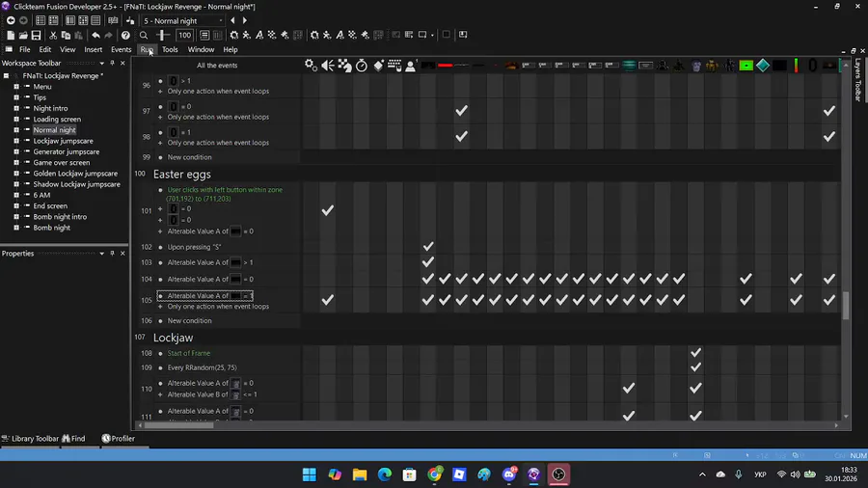The image size is (868, 488).
Task: Switch to the Library Toolbar tab
Action: pyautogui.click(x=30, y=439)
